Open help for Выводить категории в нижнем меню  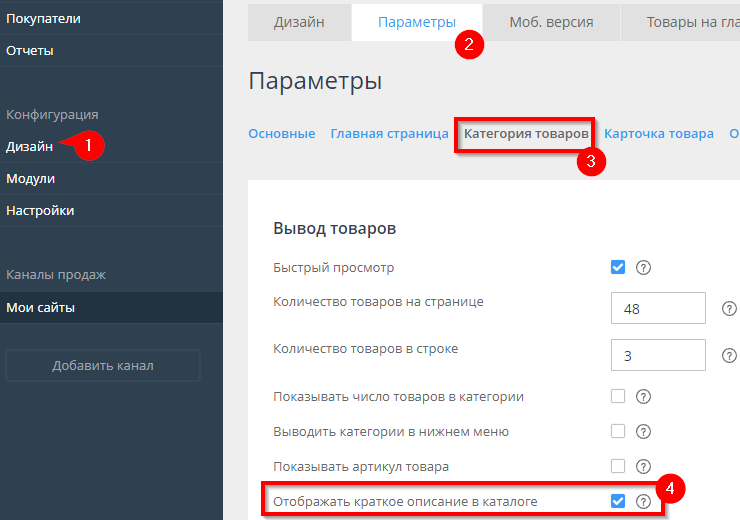[x=644, y=432]
